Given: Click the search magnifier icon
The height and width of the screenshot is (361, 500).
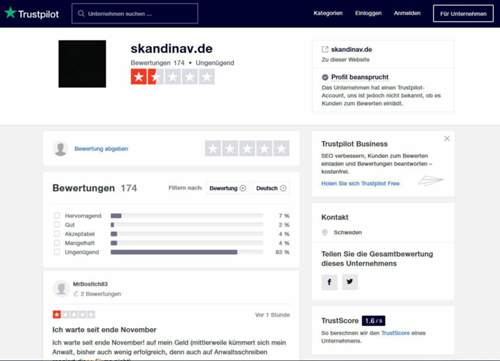Looking at the screenshot, I should [x=81, y=13].
